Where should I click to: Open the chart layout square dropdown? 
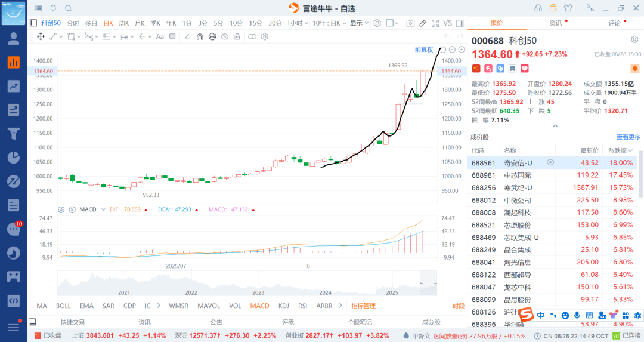(392, 23)
